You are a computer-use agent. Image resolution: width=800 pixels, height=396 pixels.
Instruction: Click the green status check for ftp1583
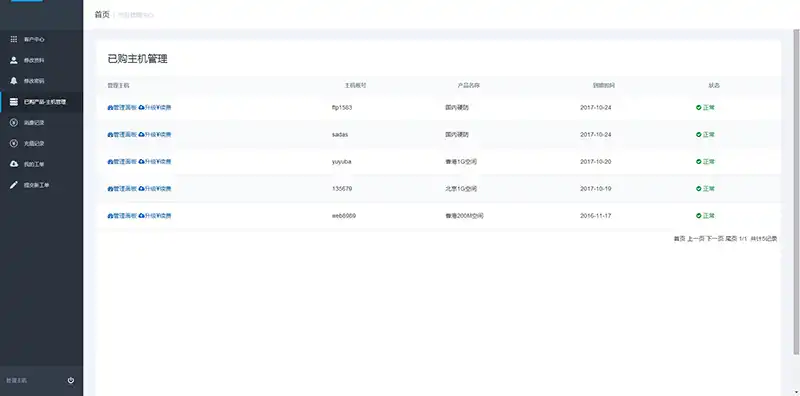698,108
